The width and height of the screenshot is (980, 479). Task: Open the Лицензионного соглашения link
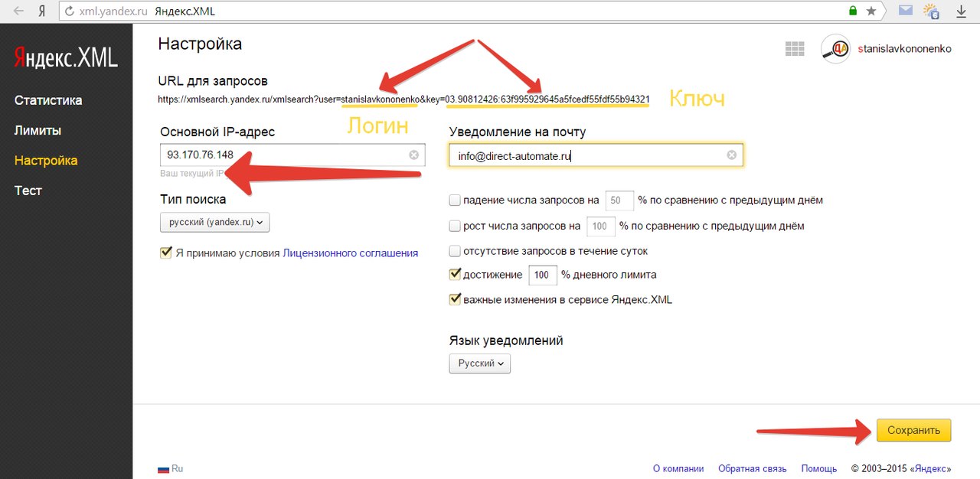(x=351, y=253)
